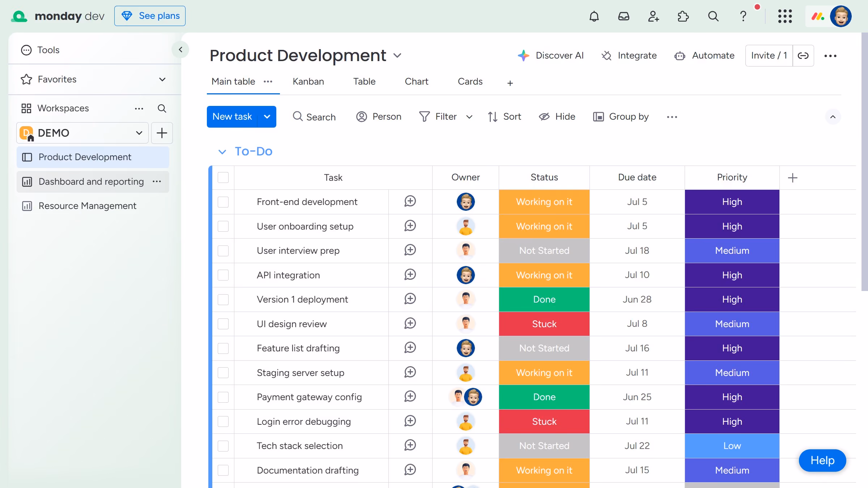This screenshot has width=868, height=488.
Task: Collapse the sidebar with the arrow button
Action: pyautogui.click(x=180, y=50)
